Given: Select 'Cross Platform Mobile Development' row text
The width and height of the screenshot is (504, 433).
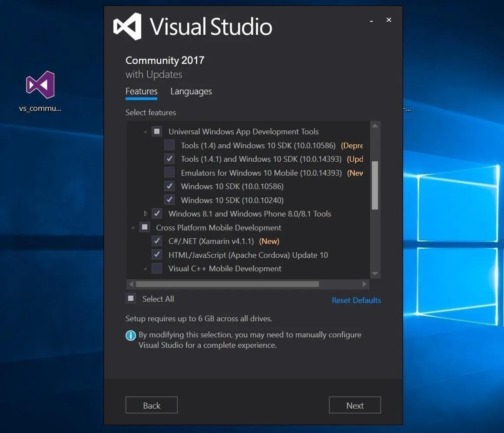Looking at the screenshot, I should 219,227.
